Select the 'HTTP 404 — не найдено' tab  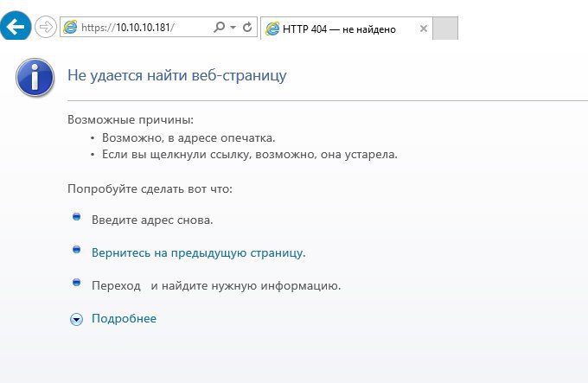point(346,29)
